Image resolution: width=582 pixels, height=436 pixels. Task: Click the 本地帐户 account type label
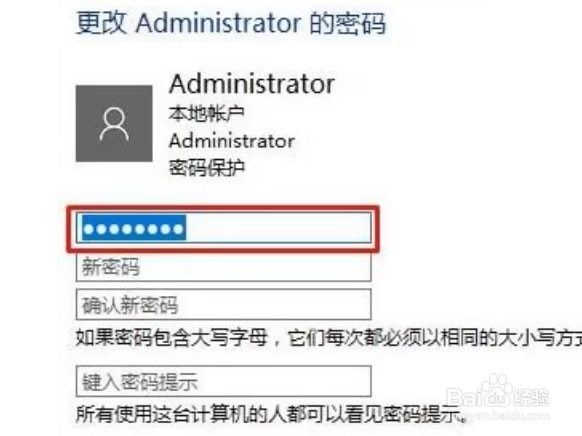coord(207,113)
